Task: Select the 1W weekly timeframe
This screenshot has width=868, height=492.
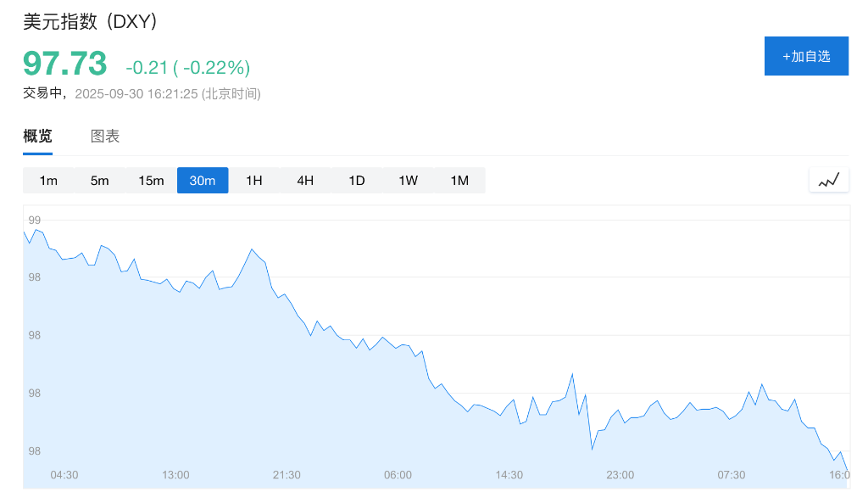Action: (408, 180)
